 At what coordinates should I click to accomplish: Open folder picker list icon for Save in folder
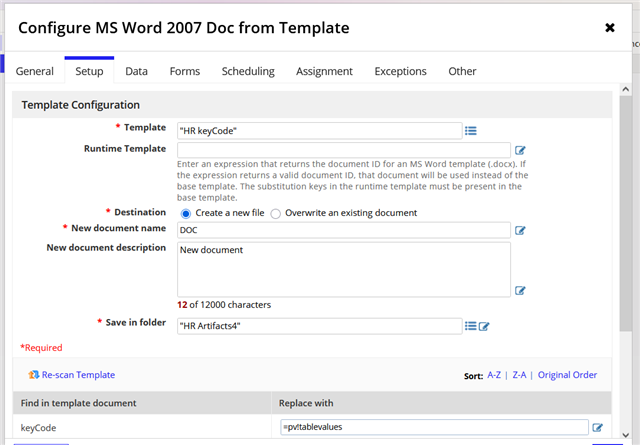[x=471, y=326]
